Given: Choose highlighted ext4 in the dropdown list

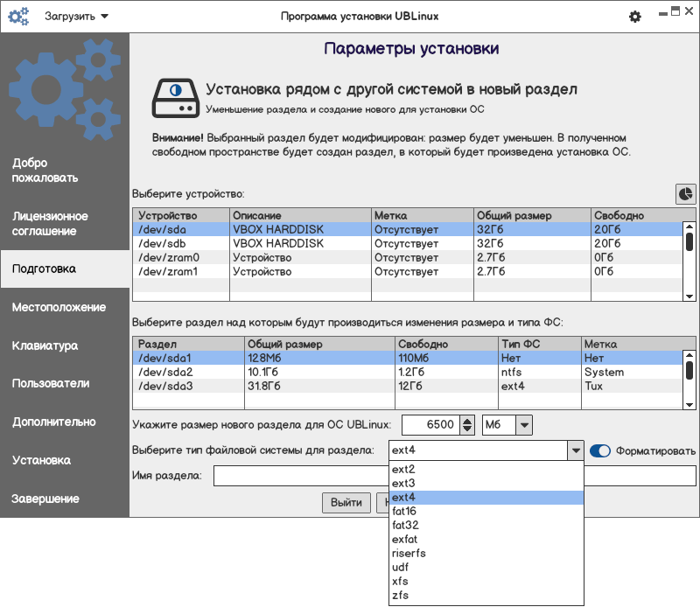Looking at the screenshot, I should 486,497.
